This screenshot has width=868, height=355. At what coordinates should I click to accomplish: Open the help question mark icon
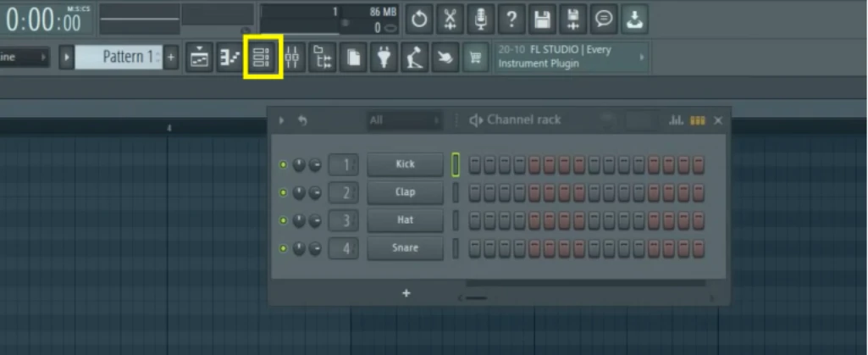(x=511, y=18)
